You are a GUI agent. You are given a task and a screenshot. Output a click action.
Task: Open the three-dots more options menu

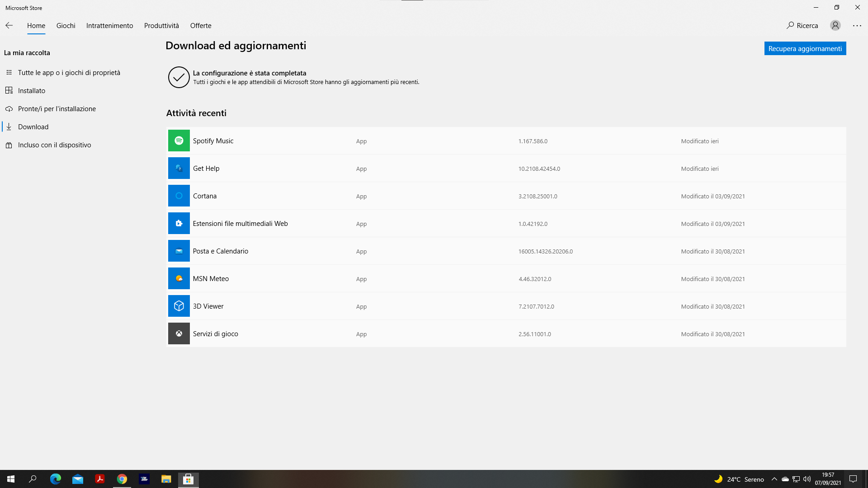(857, 26)
